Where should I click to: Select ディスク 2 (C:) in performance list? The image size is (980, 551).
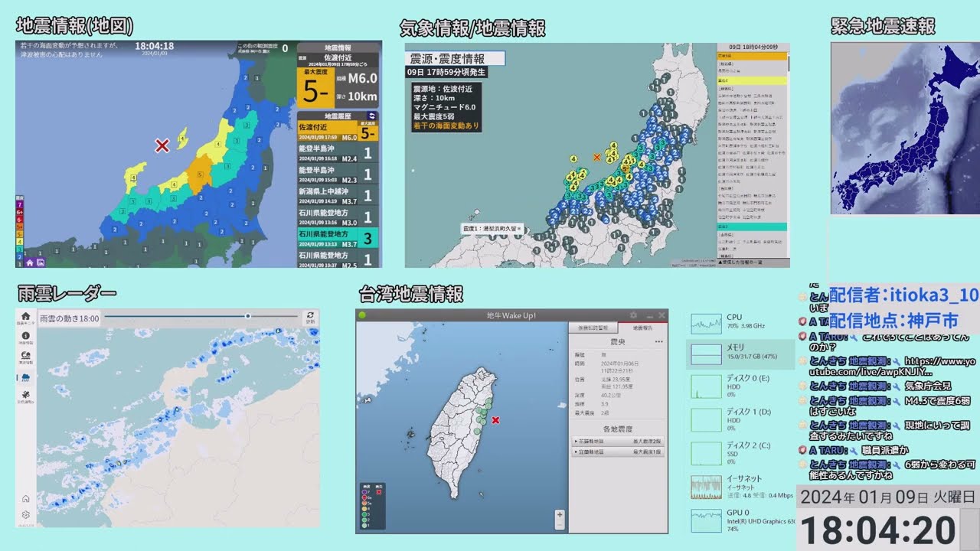pos(740,453)
